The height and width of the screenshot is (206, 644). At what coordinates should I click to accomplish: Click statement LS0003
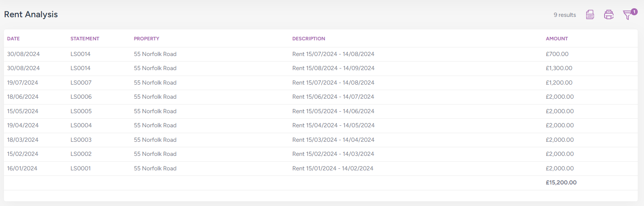[x=81, y=140]
